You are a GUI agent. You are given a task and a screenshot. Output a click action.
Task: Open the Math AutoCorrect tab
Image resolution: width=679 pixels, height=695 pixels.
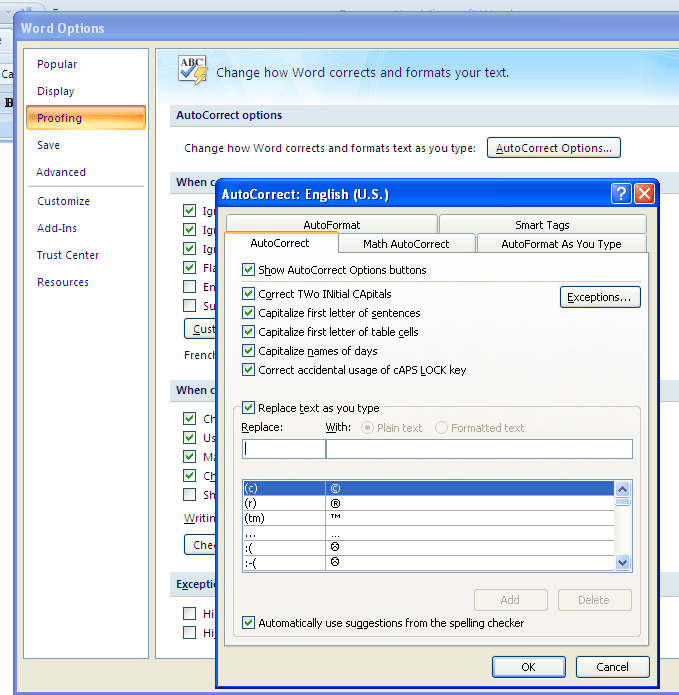click(406, 244)
